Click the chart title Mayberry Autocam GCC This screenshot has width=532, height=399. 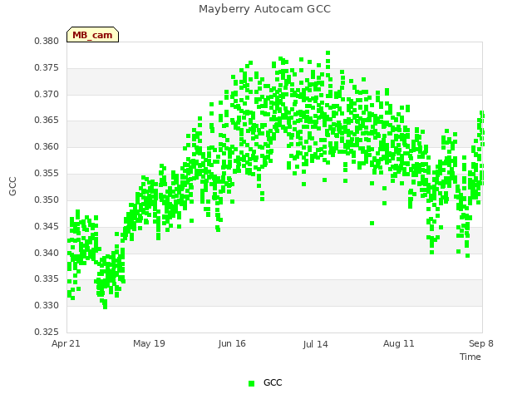[x=264, y=9]
